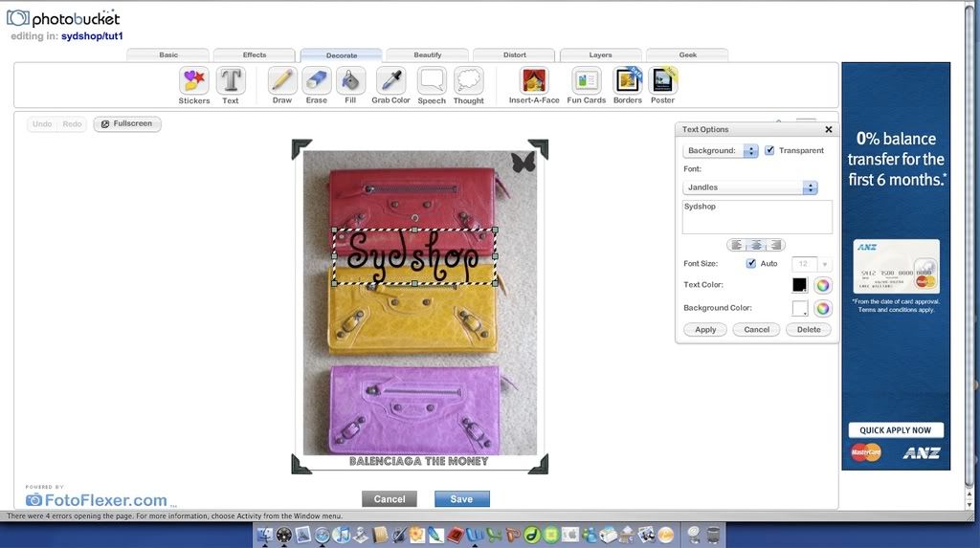Open the Stickers tool
The height and width of the screenshot is (548, 980).
193,80
